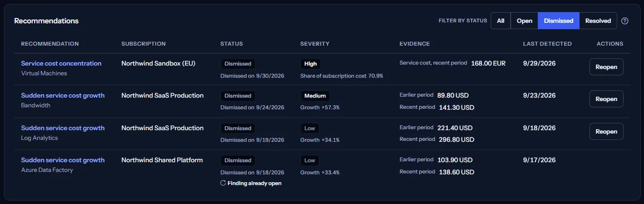Select the Dismissed status filter

558,21
